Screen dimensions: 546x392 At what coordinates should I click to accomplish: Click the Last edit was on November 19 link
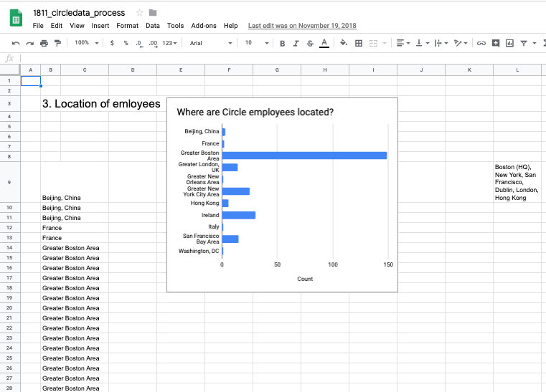302,26
